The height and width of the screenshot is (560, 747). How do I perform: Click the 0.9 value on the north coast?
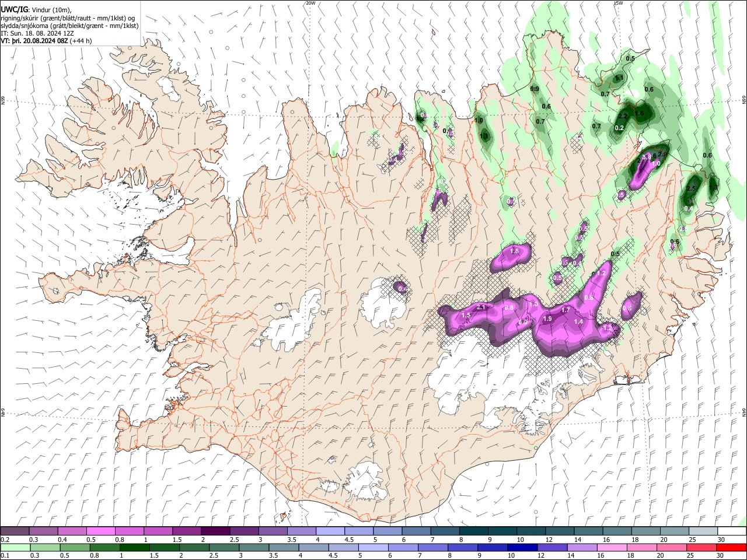pos(535,89)
